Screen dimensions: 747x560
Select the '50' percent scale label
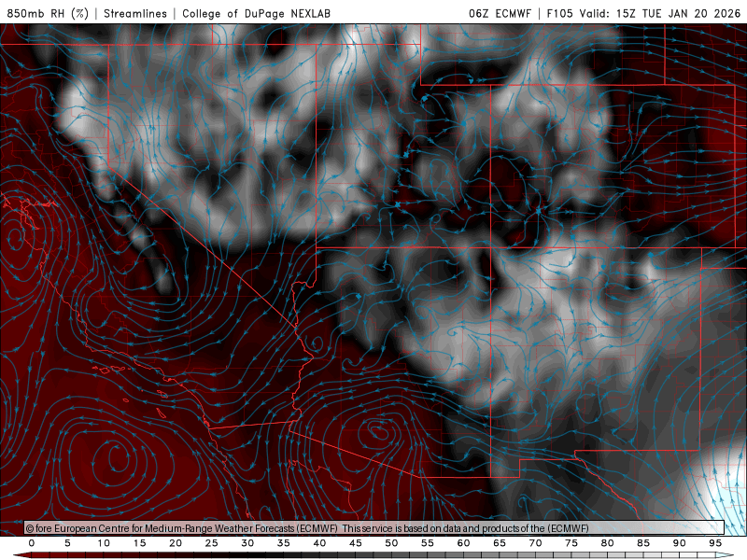point(391,543)
